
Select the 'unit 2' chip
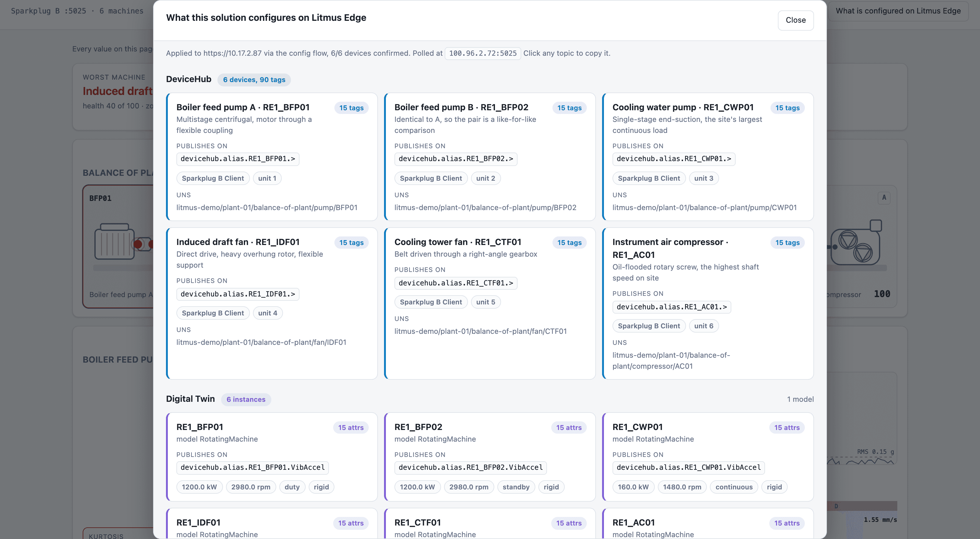tap(486, 179)
